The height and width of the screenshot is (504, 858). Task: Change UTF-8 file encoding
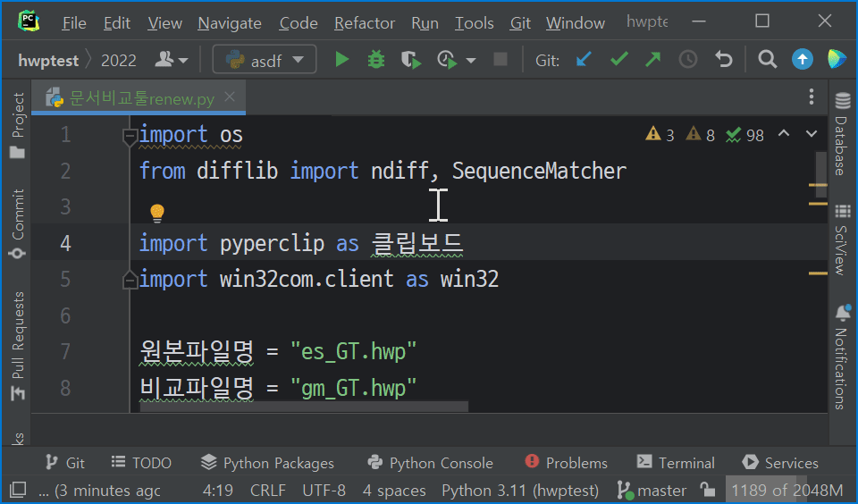[x=324, y=491]
